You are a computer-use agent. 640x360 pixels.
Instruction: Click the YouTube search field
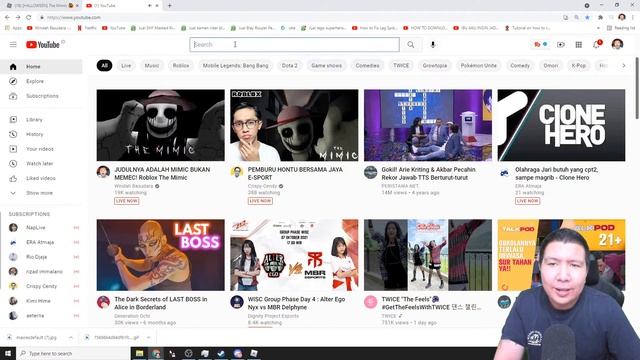294,44
